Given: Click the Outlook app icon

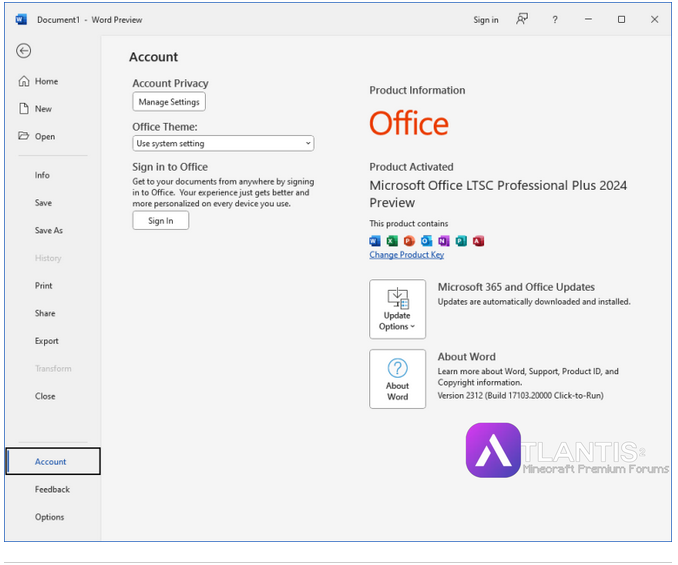Looking at the screenshot, I should (x=426, y=241).
